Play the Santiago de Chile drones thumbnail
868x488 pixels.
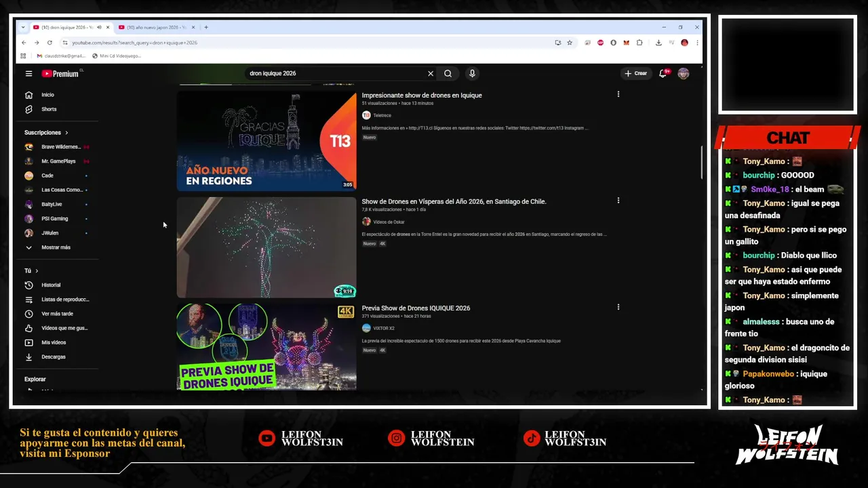tap(267, 247)
